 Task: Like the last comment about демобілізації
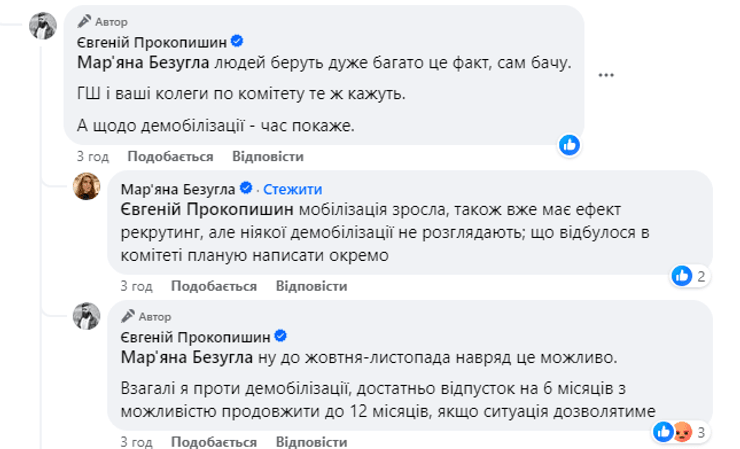pos(214,441)
